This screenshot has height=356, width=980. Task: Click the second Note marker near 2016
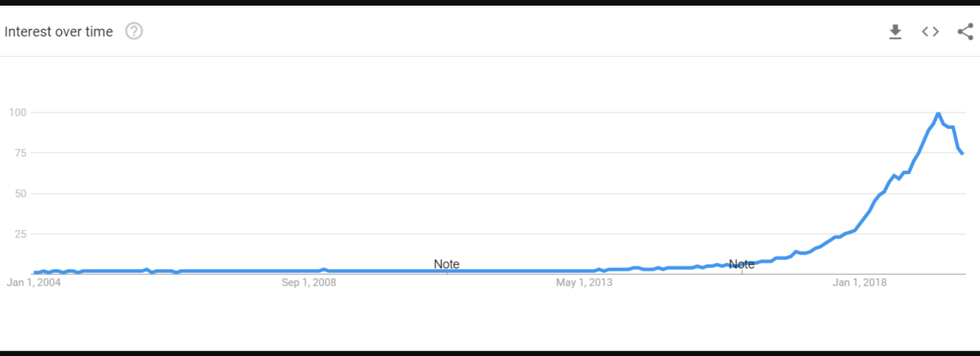741,264
